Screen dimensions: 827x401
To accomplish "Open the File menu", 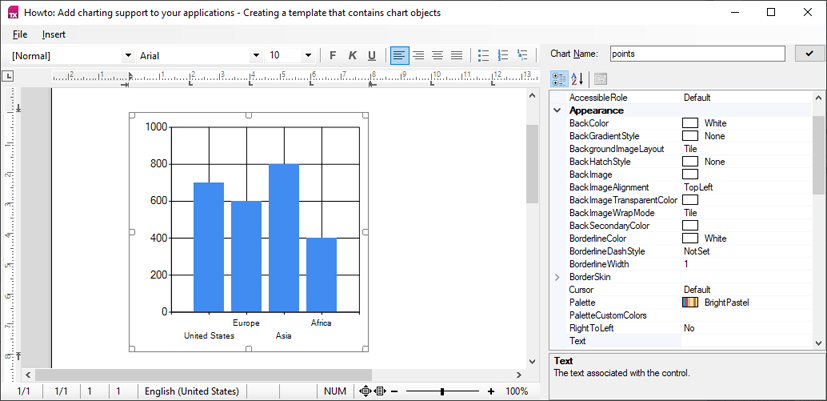I will pyautogui.click(x=20, y=34).
